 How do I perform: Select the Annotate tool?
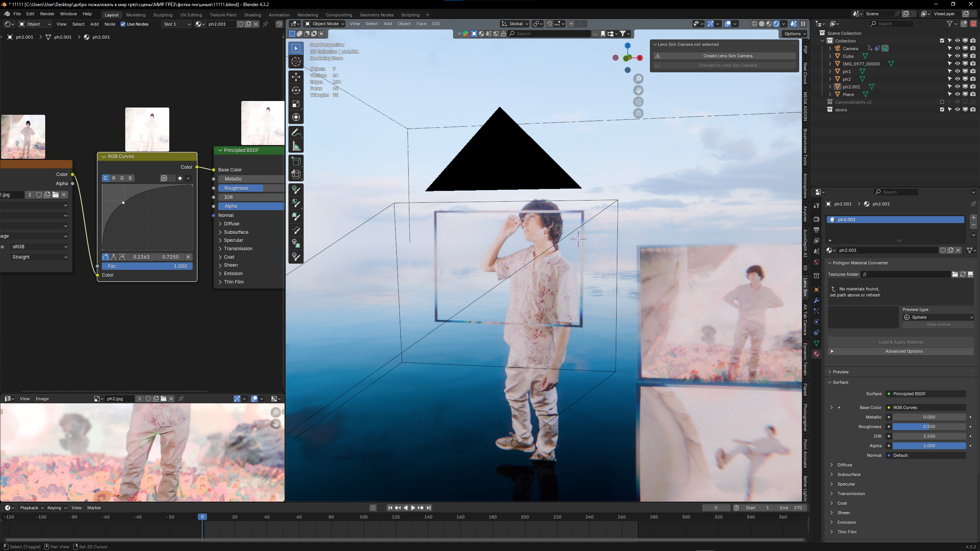click(296, 133)
